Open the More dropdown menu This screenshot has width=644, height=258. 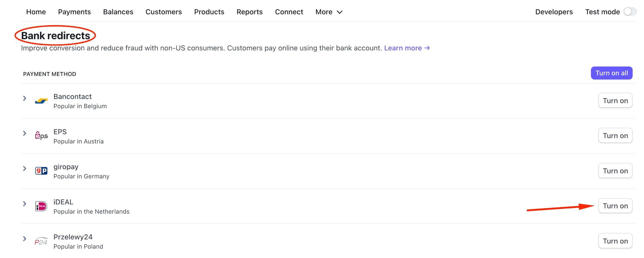[329, 12]
